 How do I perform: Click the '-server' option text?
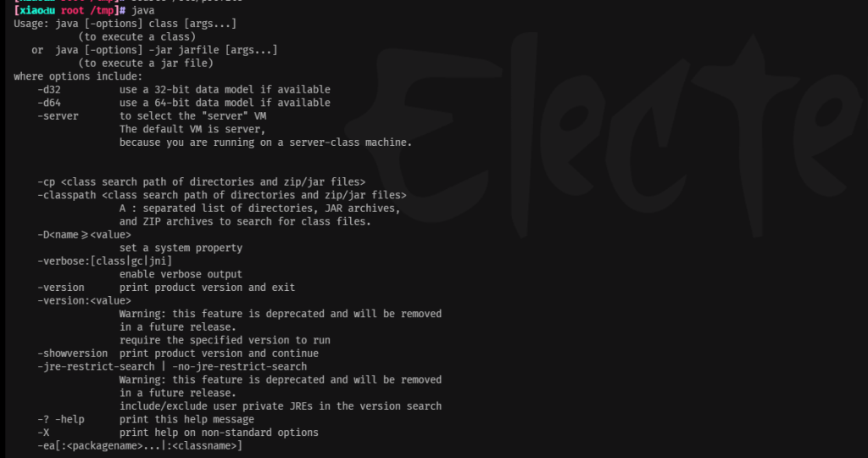click(x=58, y=116)
